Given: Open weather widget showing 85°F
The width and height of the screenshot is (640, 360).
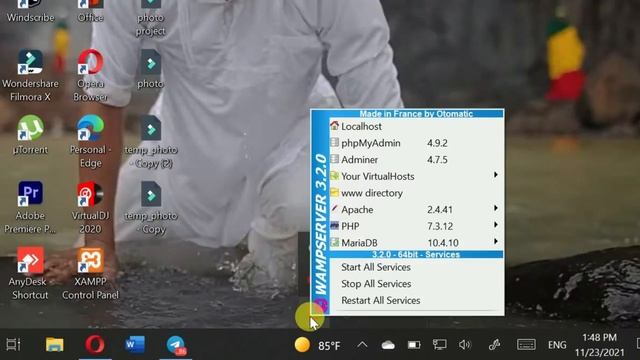Looking at the screenshot, I should tap(317, 345).
